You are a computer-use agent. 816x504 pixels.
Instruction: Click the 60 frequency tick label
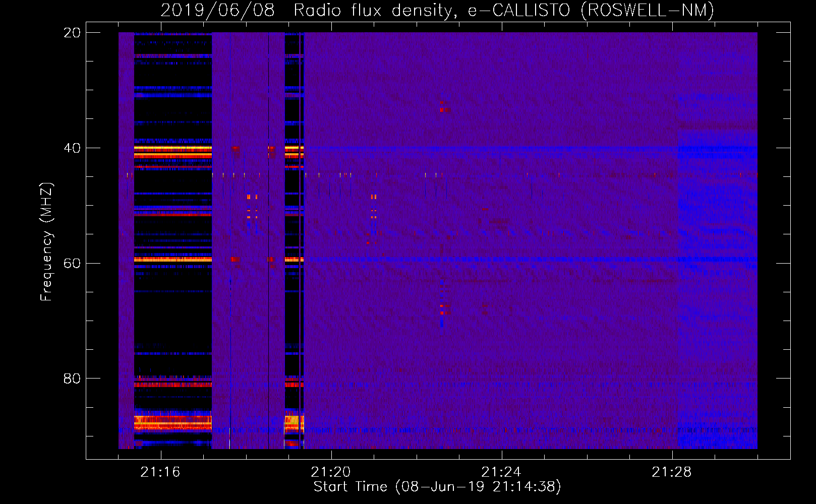point(72,264)
